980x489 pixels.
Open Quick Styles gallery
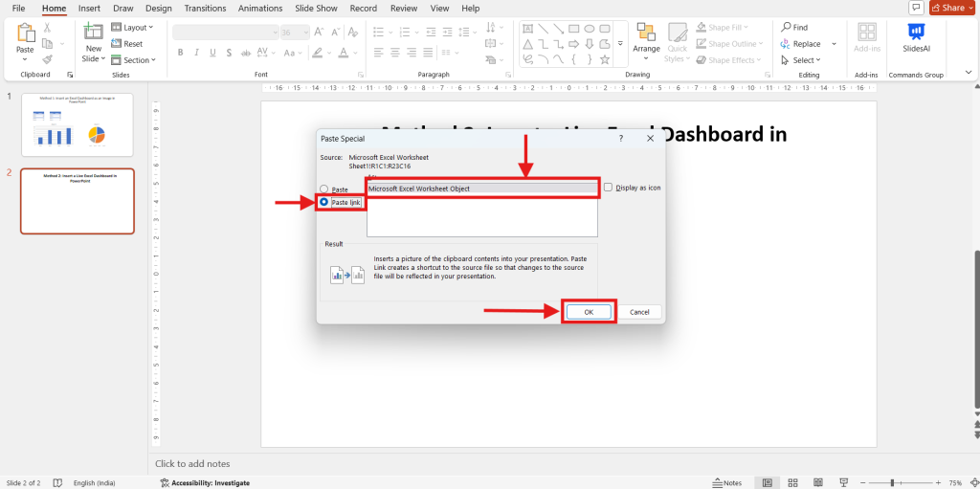677,42
